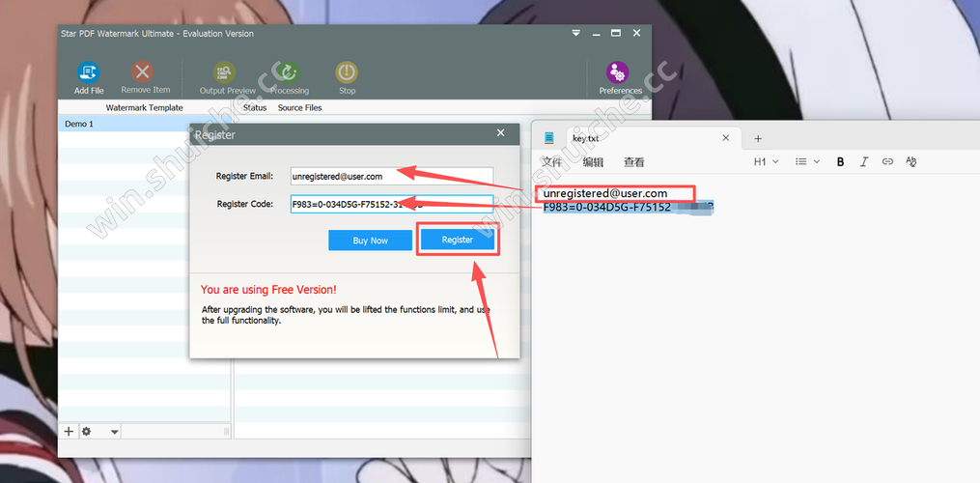Close the key.txt tab
Image resolution: width=980 pixels, height=483 pixels.
(726, 137)
